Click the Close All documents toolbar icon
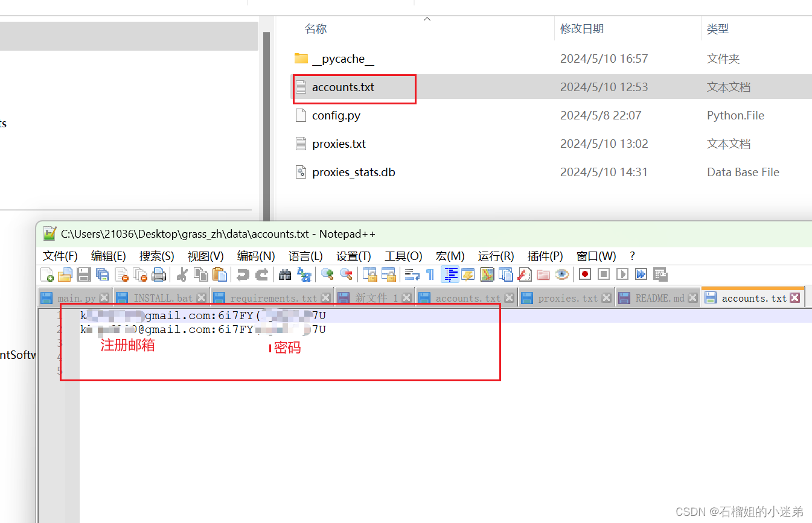Viewport: 812px width, 523px height. pyautogui.click(x=140, y=274)
